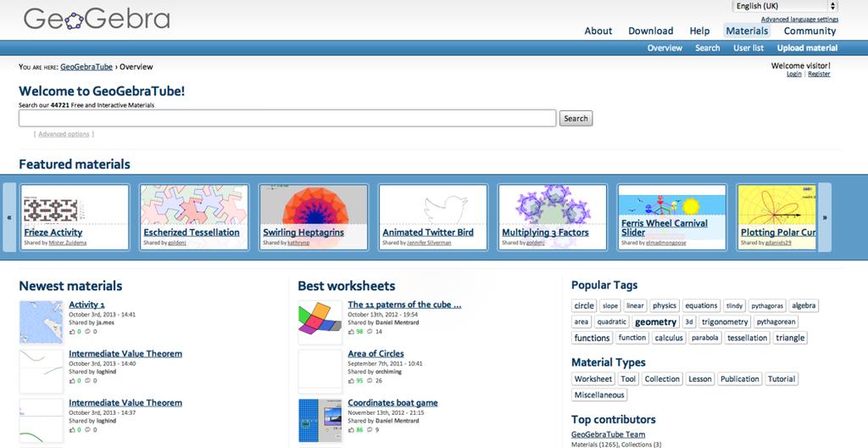Click the Login link
This screenshot has height=448, width=868.
[793, 74]
